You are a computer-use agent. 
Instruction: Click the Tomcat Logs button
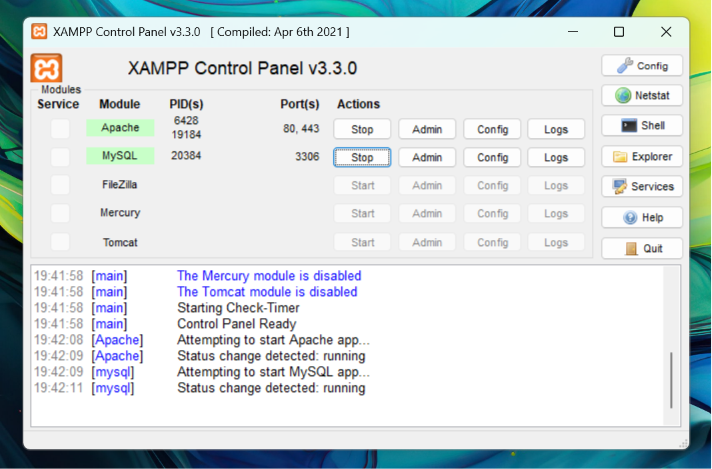[x=556, y=242]
